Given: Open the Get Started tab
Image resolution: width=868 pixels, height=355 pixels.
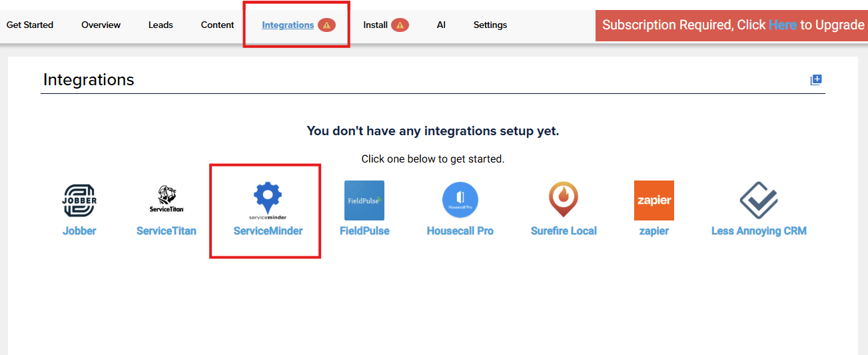Looking at the screenshot, I should coord(30,25).
